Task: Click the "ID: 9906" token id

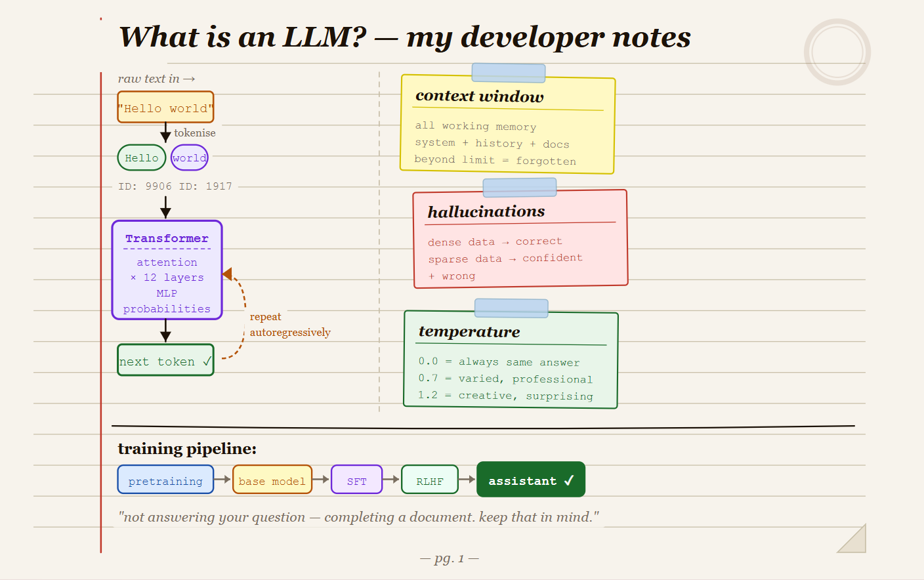Action: tap(144, 186)
